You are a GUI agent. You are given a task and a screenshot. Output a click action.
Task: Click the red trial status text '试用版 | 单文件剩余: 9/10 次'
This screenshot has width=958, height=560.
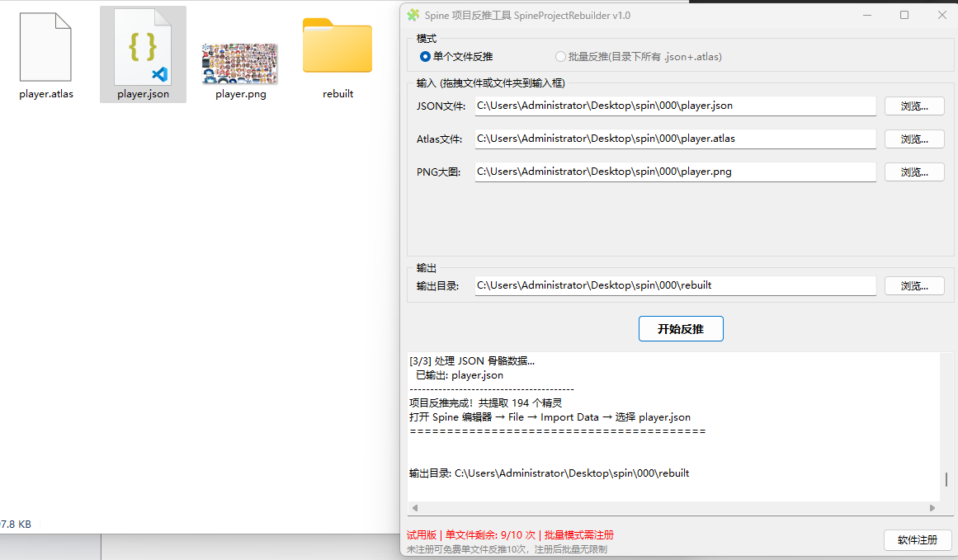coord(470,535)
